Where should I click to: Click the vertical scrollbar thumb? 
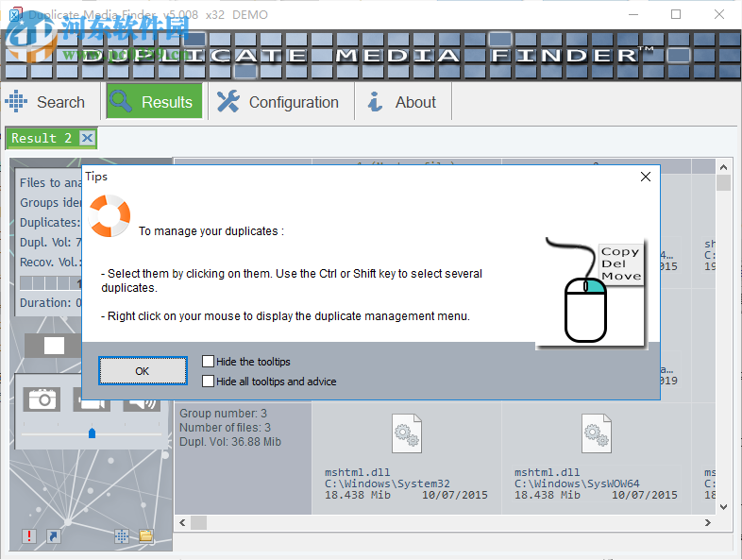[x=723, y=182]
